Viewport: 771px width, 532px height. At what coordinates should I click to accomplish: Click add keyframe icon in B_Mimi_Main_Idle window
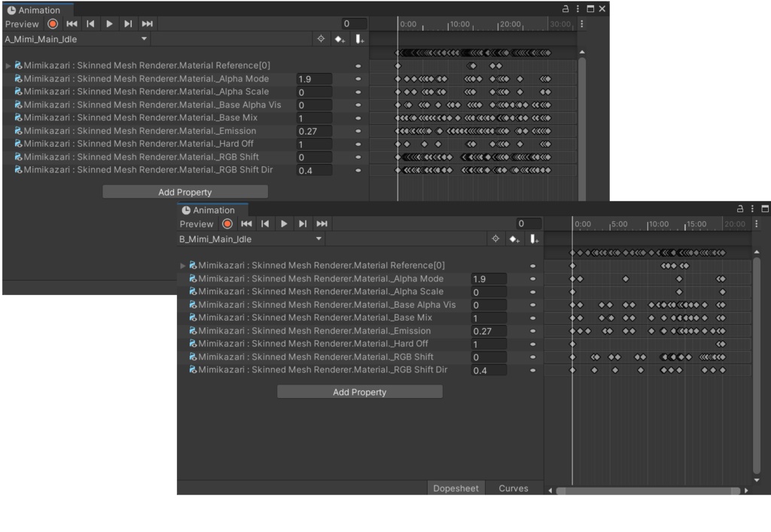pyautogui.click(x=513, y=239)
